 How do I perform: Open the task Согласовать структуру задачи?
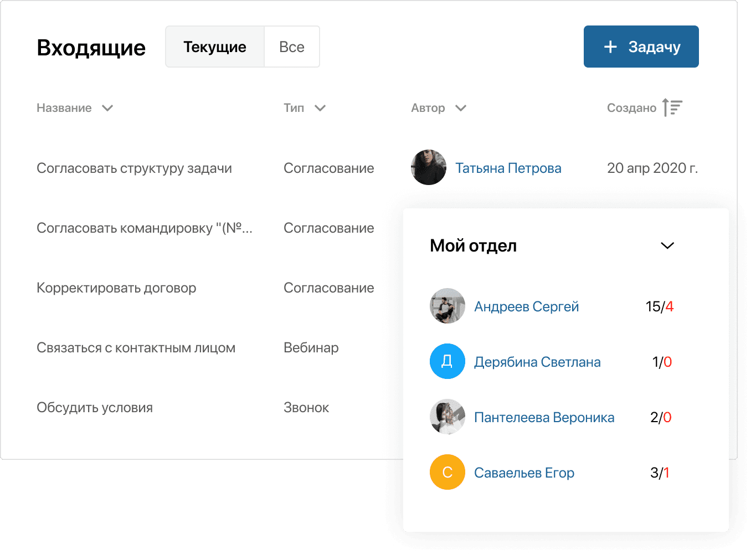[134, 168]
